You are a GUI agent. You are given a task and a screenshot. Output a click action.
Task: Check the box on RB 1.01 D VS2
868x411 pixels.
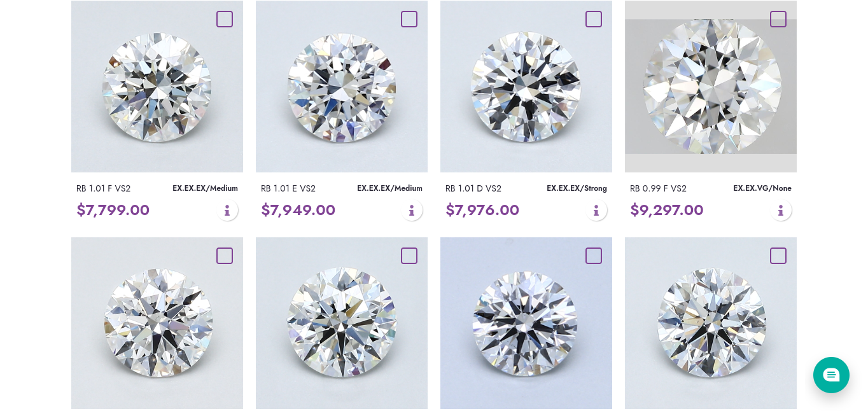(594, 19)
